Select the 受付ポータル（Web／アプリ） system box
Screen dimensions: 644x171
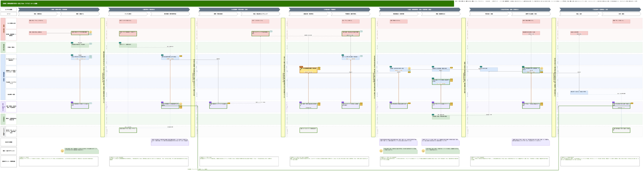click(128, 130)
